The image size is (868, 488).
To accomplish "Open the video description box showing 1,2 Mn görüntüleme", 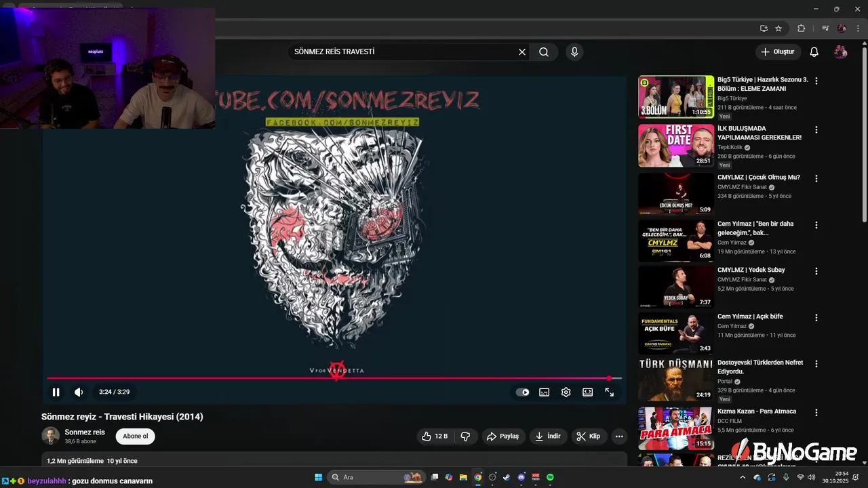I will [x=334, y=460].
